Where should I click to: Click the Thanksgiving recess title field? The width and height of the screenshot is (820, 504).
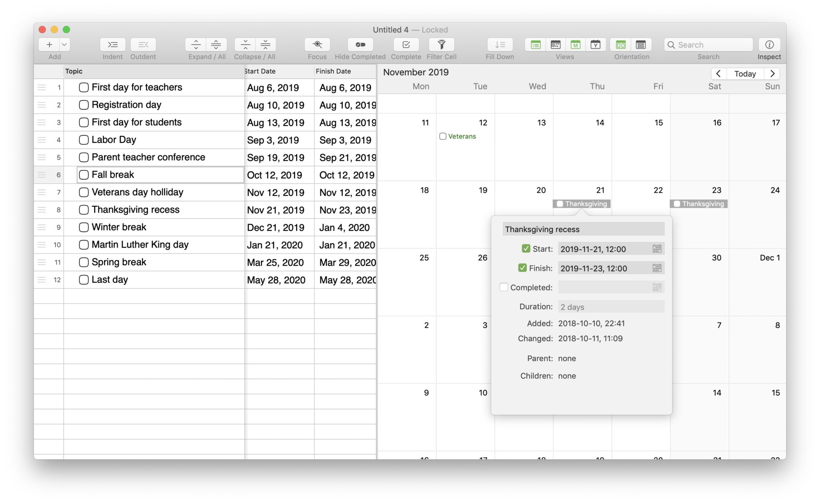tap(583, 229)
